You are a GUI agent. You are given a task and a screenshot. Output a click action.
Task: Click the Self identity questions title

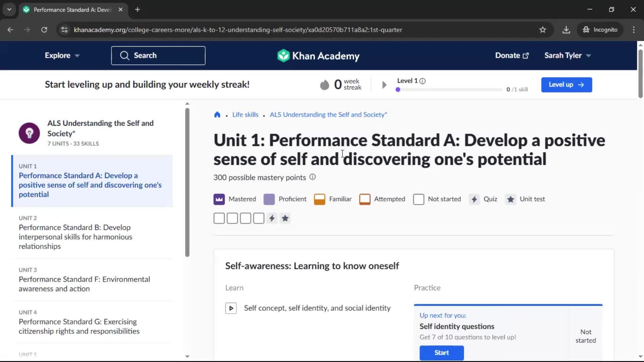pyautogui.click(x=457, y=326)
